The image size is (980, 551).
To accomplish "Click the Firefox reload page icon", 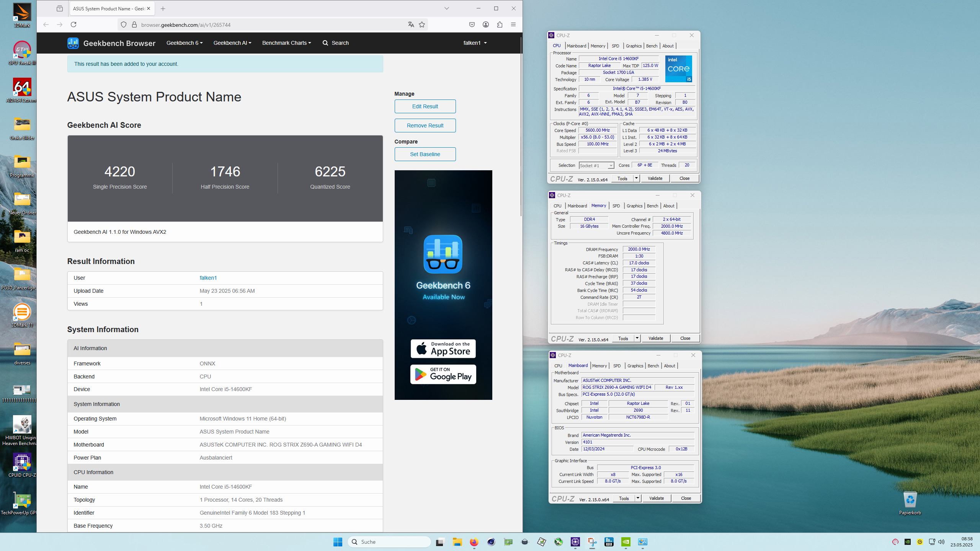I will tap(73, 24).
